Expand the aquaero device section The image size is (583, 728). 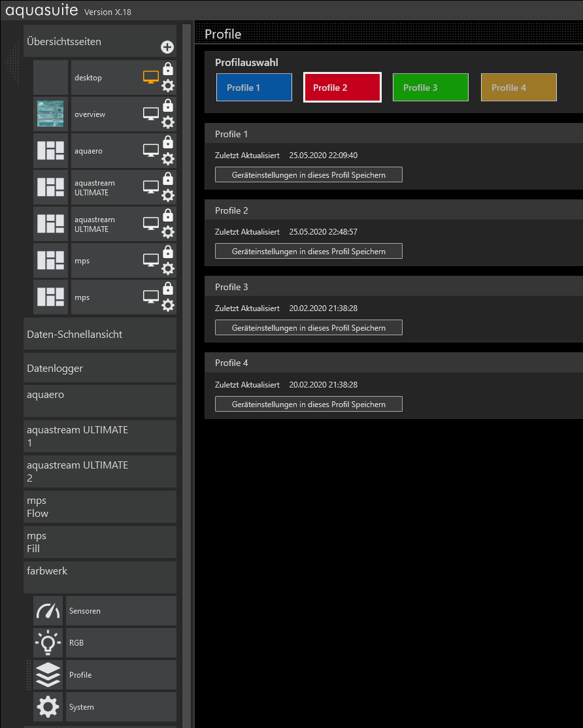(100, 401)
